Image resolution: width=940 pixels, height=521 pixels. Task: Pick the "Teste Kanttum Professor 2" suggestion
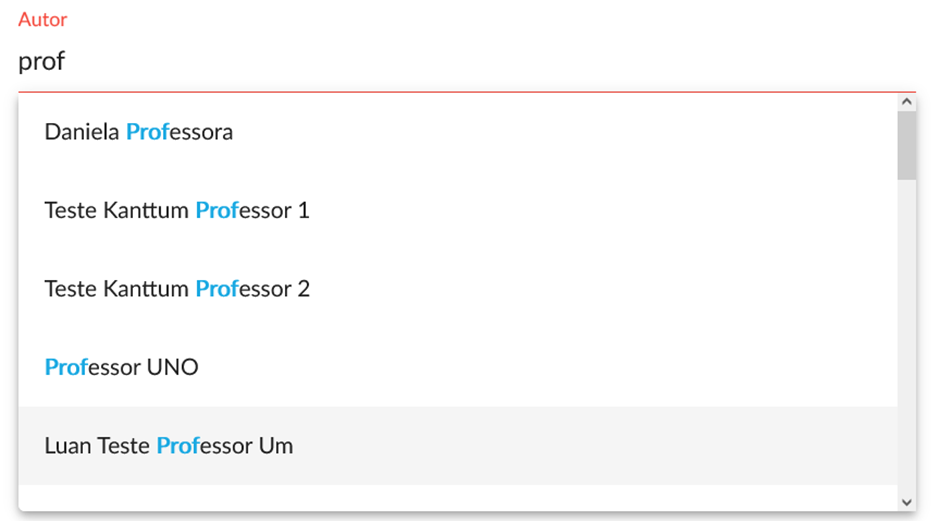point(177,289)
